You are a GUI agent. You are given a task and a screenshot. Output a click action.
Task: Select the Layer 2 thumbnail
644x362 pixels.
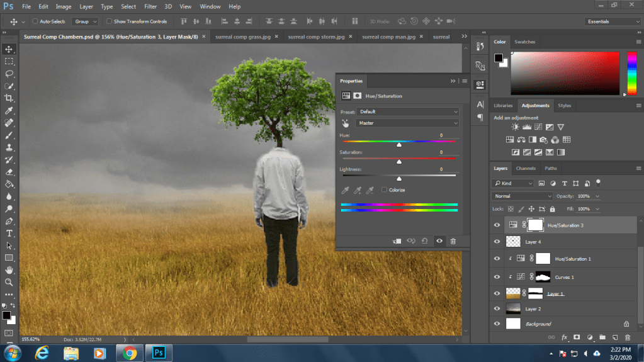(513, 308)
